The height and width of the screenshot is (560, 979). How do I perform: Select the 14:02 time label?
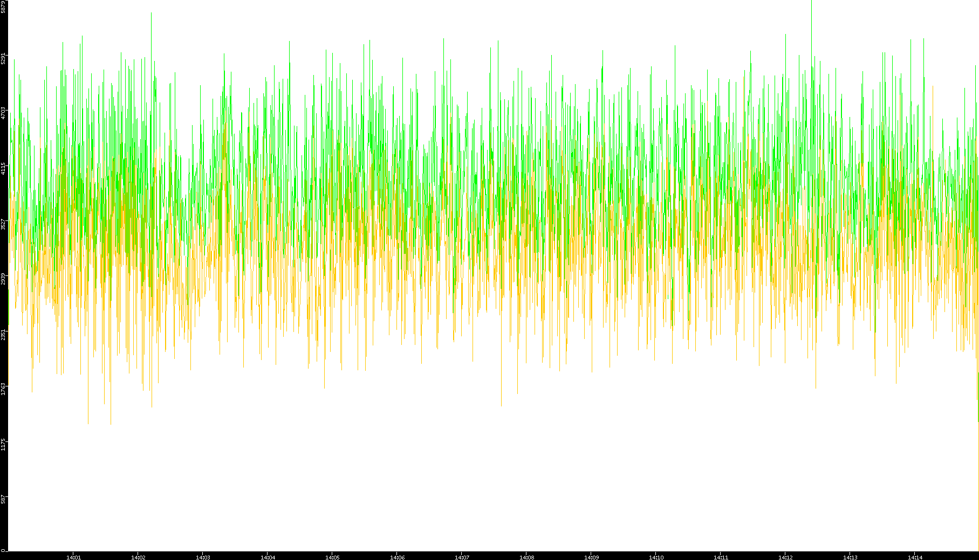coord(138,557)
